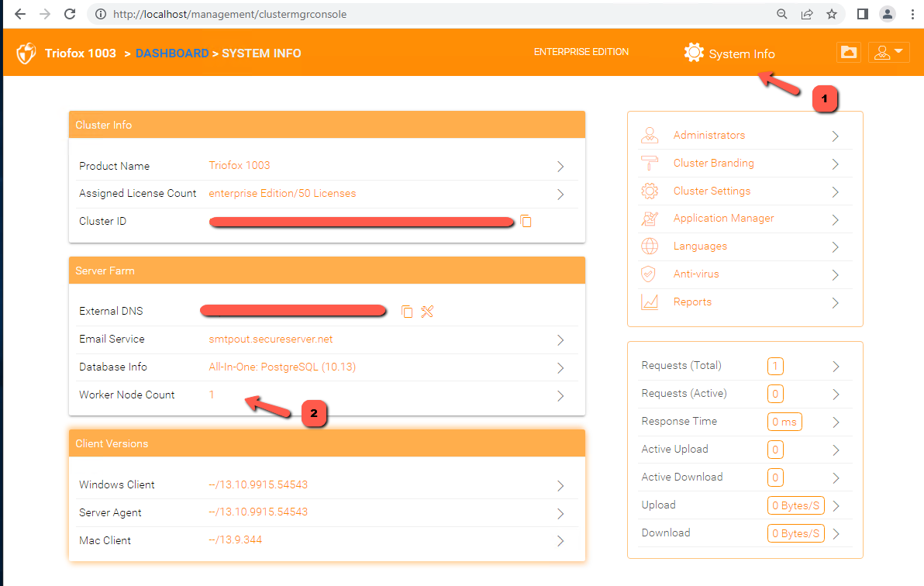Expand Worker Node Count row chevron

[560, 396]
